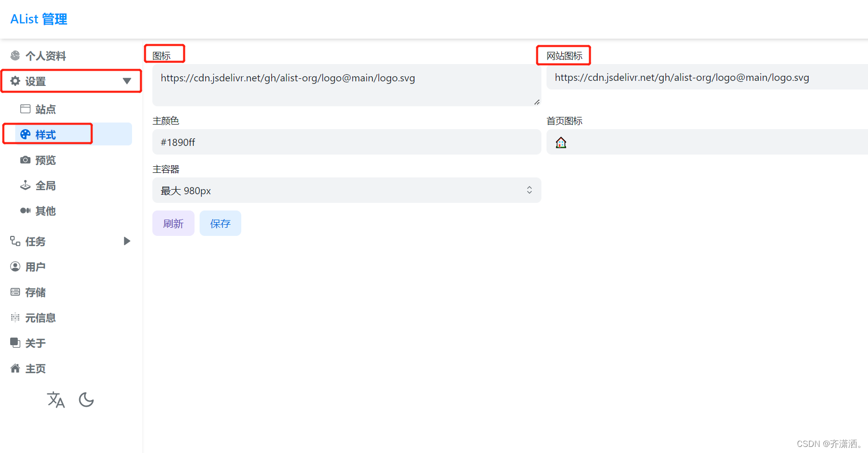
Task: Click the 全局 joystick icon
Action: pos(25,185)
